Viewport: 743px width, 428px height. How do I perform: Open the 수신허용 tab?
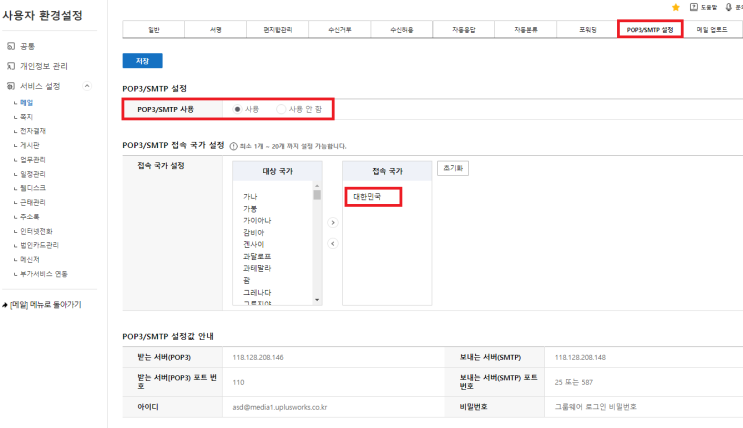pyautogui.click(x=402, y=29)
